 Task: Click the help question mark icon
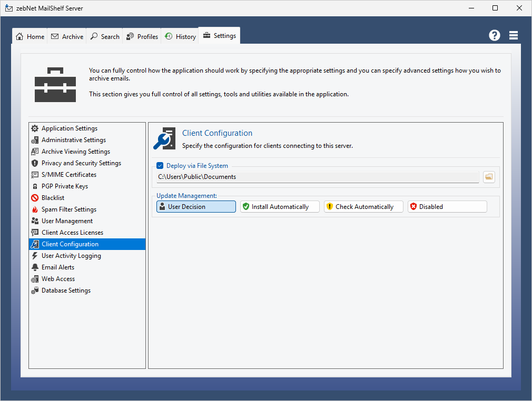(x=494, y=35)
